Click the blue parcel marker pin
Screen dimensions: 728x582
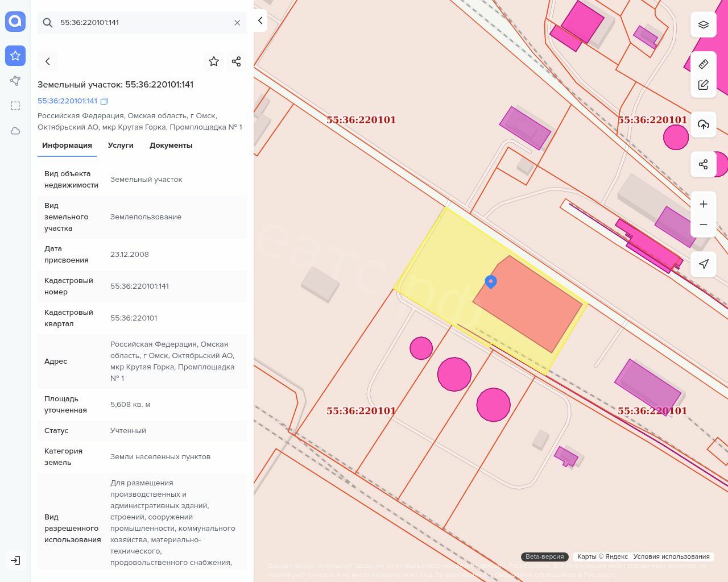pyautogui.click(x=491, y=281)
